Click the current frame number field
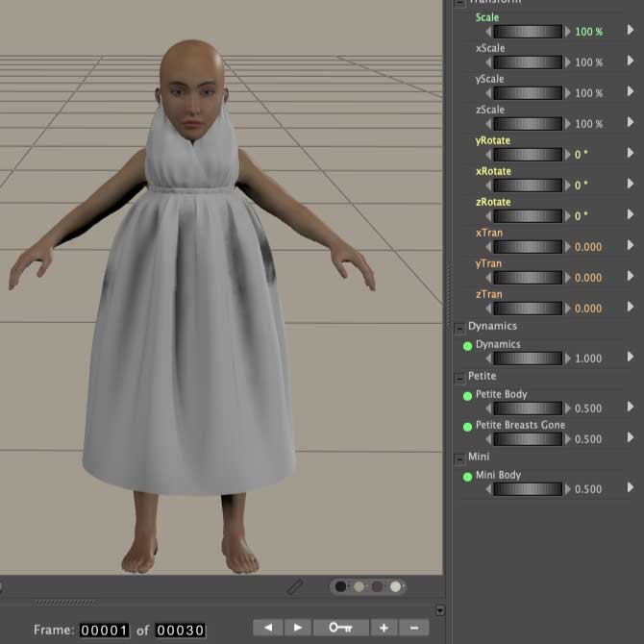Image resolution: width=644 pixels, height=644 pixels. tap(104, 631)
